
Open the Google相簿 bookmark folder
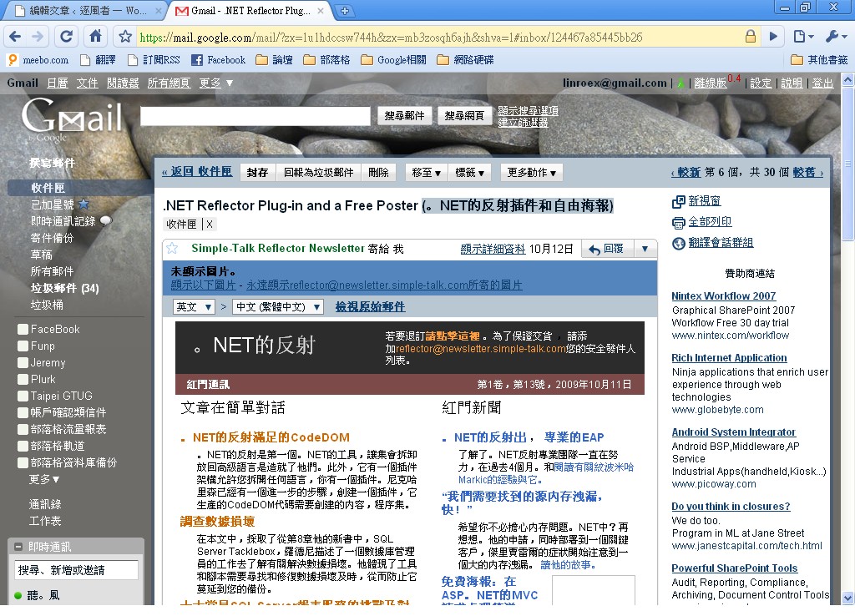tap(393, 60)
